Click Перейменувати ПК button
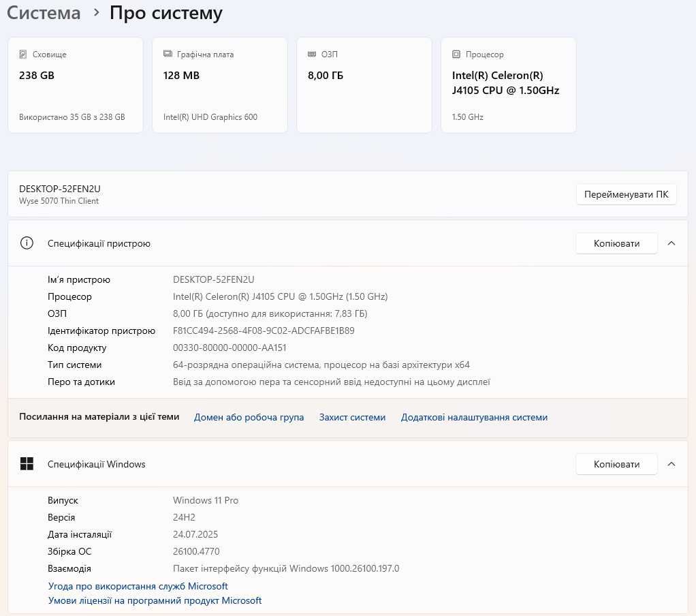The height and width of the screenshot is (616, 696). pyautogui.click(x=626, y=194)
